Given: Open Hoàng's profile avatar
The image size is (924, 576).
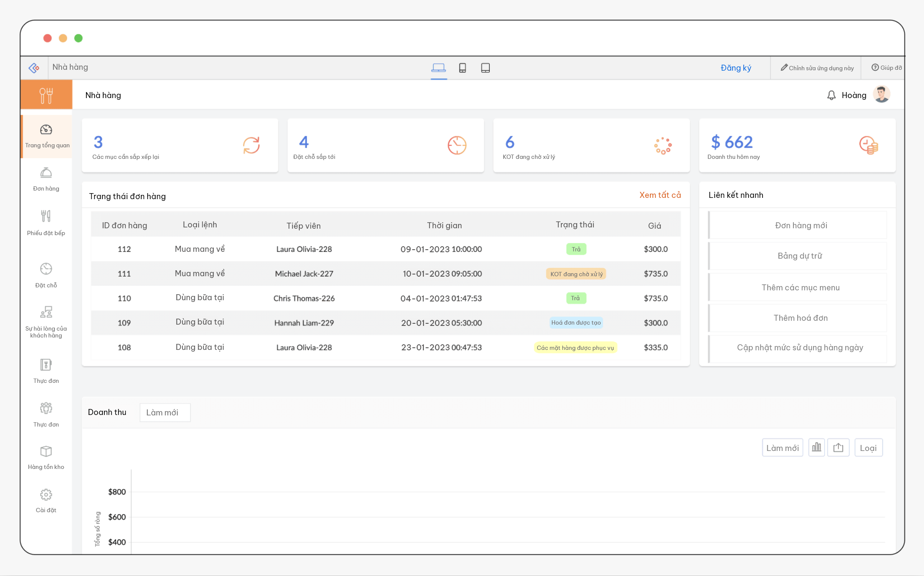Looking at the screenshot, I should (x=881, y=95).
